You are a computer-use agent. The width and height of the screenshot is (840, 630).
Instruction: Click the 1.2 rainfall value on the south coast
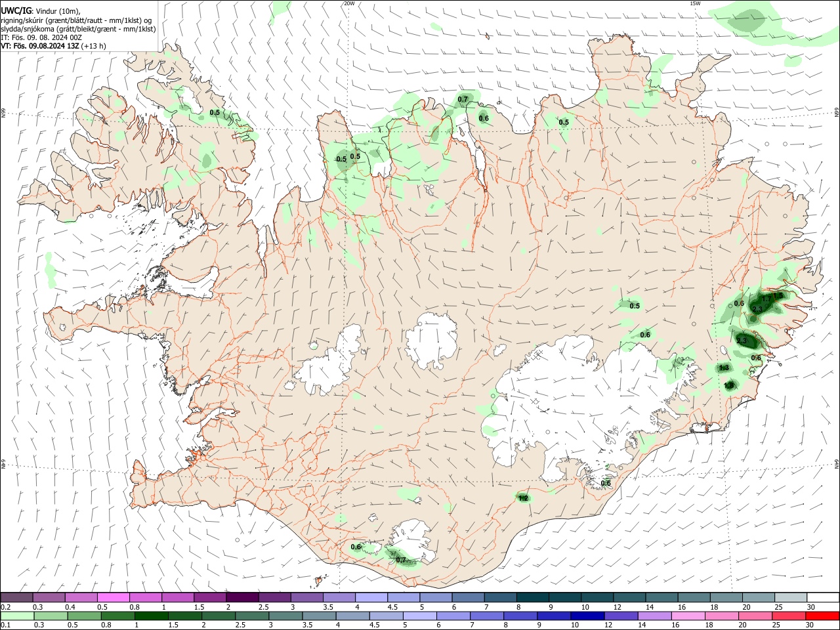(523, 499)
